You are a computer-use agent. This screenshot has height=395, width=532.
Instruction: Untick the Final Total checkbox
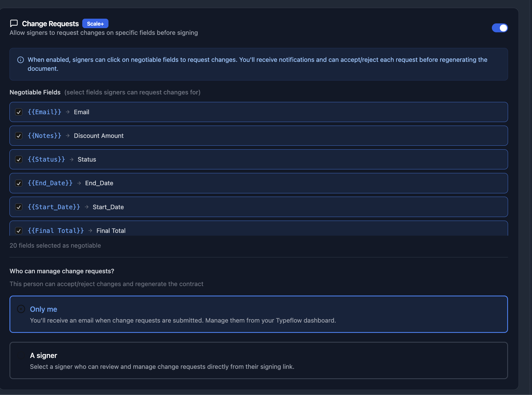pyautogui.click(x=19, y=231)
